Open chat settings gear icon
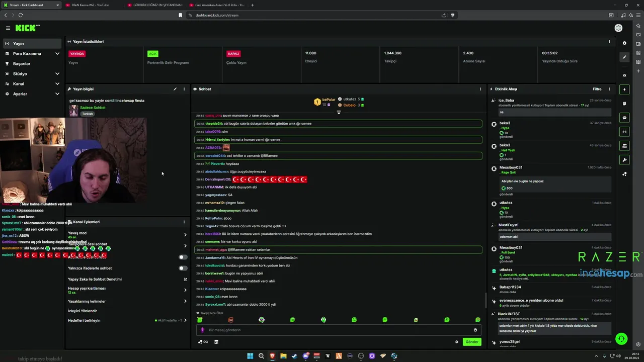Screen dimensions: 644x362 tap(457, 342)
